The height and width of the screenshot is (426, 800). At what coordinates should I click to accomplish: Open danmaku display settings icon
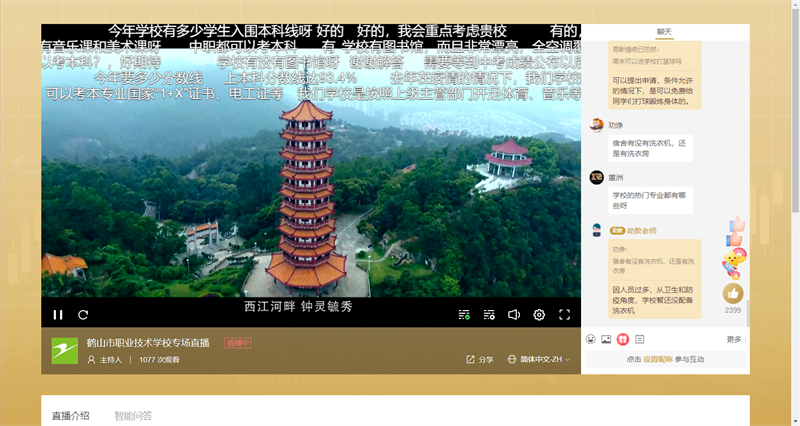(x=489, y=315)
